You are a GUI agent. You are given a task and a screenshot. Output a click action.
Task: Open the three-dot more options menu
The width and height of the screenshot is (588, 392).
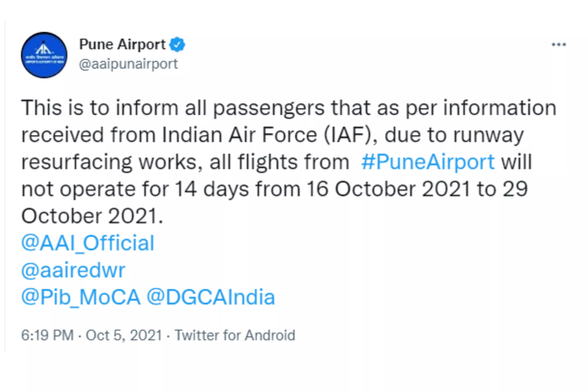coord(559,45)
